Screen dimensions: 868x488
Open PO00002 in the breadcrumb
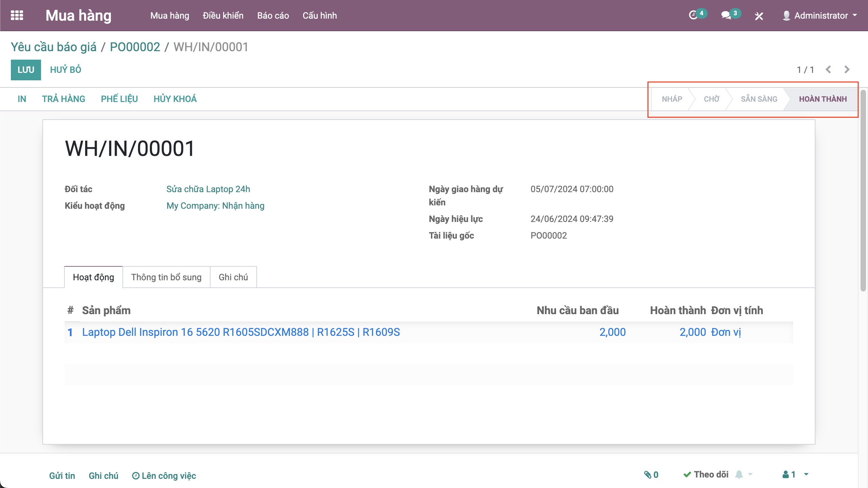click(x=135, y=47)
